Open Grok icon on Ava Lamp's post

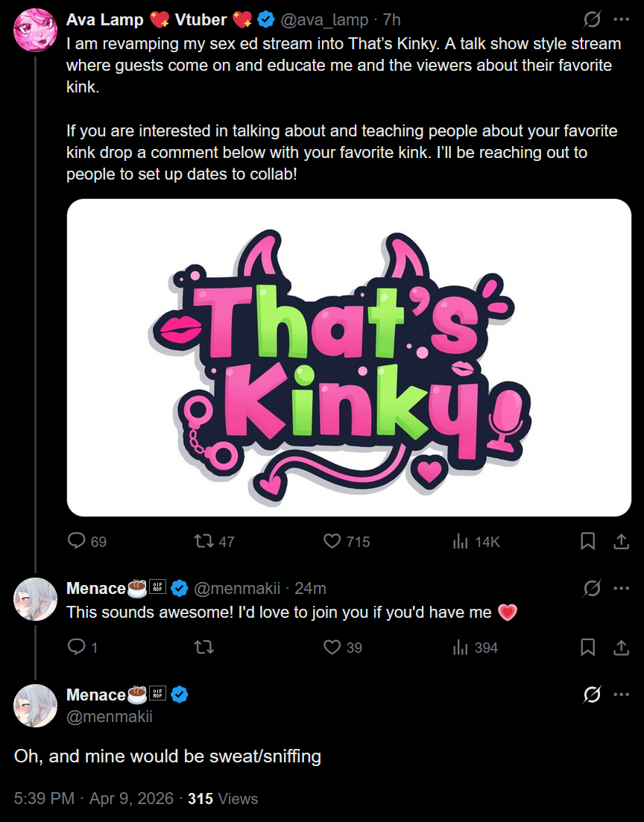592,20
